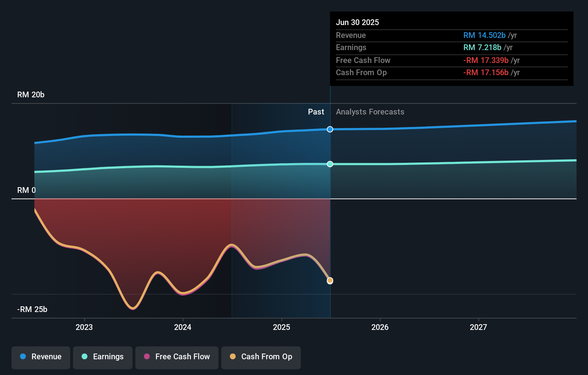Select the Revenue data point marker

click(x=330, y=129)
